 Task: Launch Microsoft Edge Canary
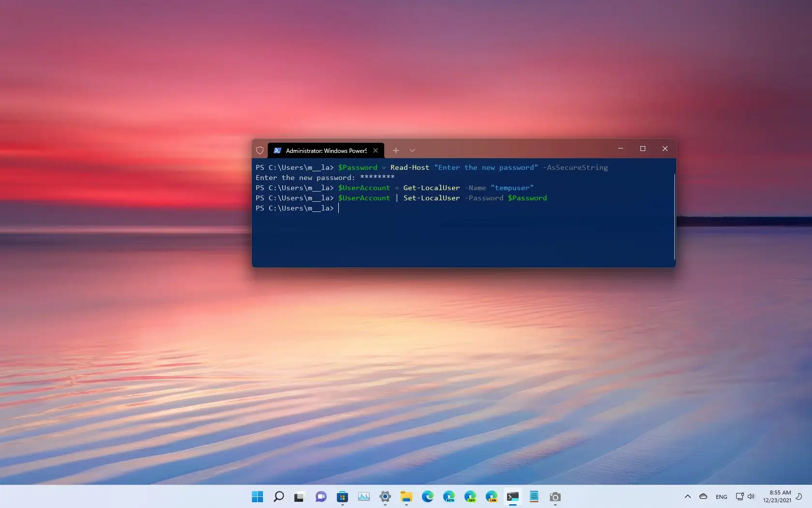coord(491,497)
